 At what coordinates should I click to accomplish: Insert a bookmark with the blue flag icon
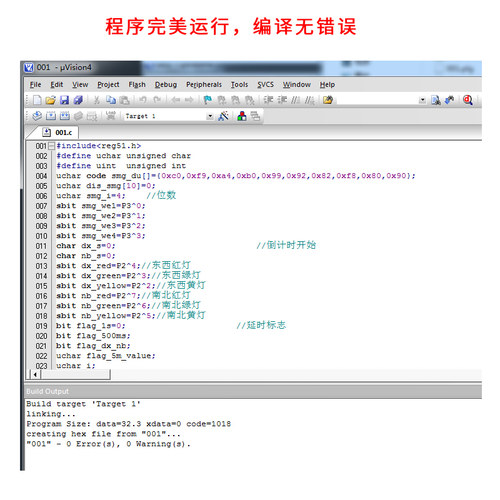pos(208,100)
